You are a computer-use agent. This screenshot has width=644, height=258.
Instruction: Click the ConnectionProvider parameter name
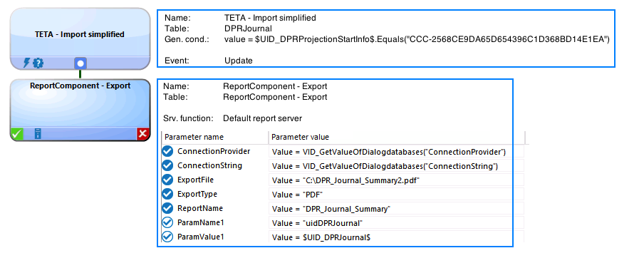click(x=214, y=151)
